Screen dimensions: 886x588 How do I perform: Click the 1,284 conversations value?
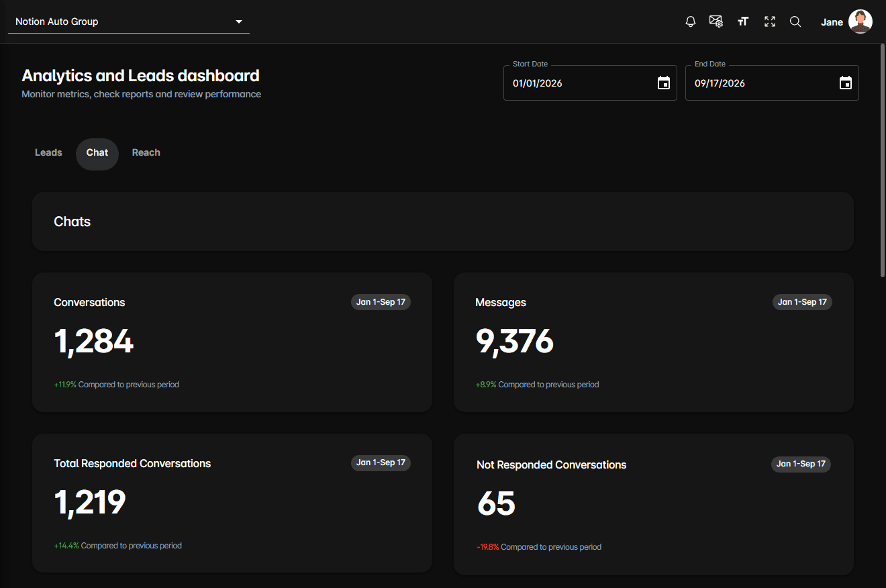coord(93,342)
